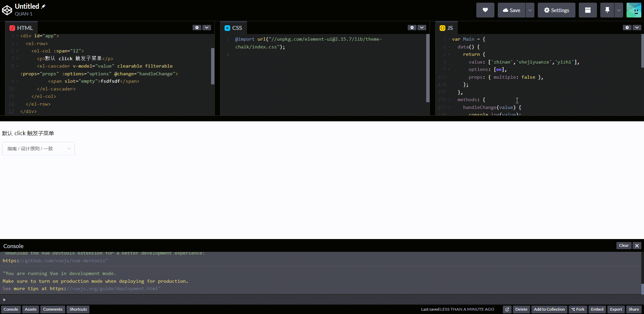Click the 'var Main = {' JS line
Viewport: 644px width, 314px height.
[x=469, y=39]
